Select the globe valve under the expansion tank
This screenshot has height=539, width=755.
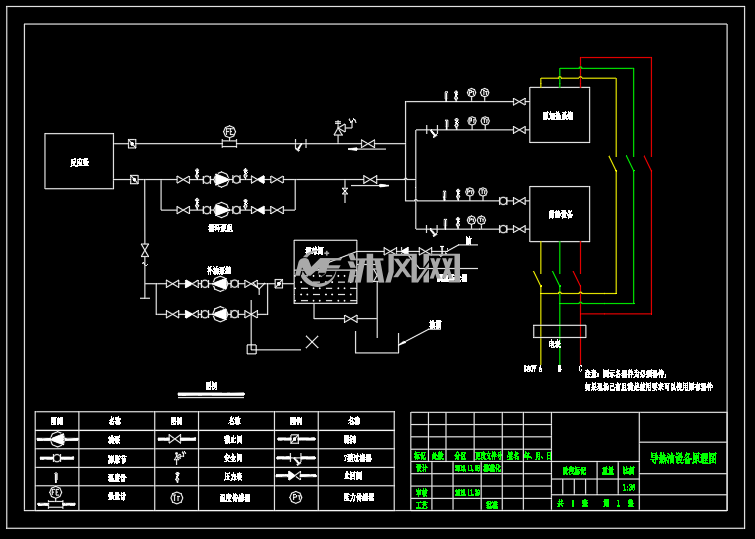(351, 319)
